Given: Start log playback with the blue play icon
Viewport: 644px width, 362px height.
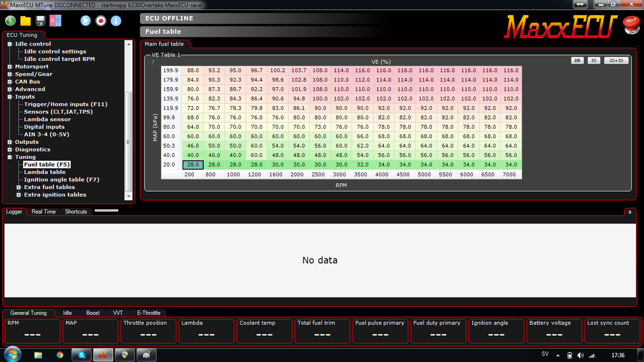Looking at the screenshot, I should [86, 21].
